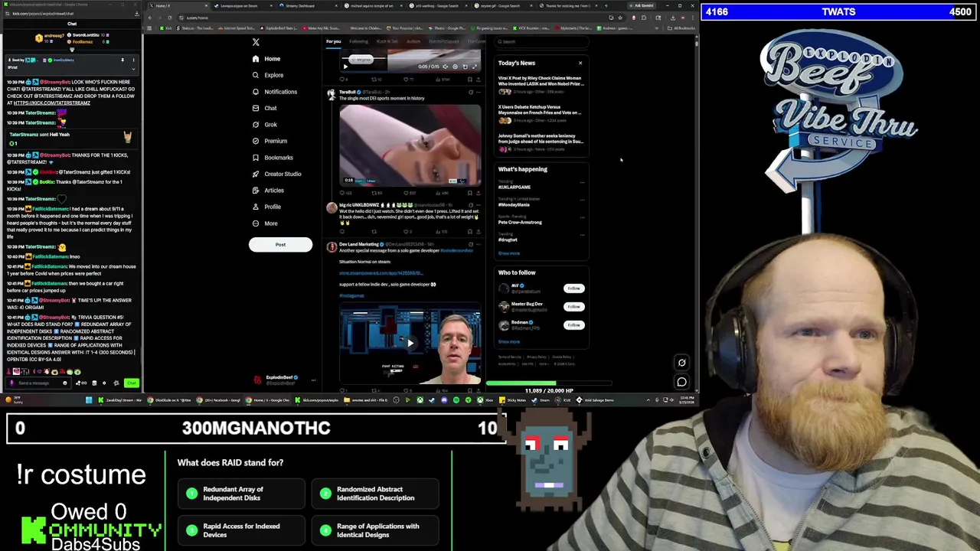Open Grok in X sidebar
Image resolution: width=980 pixels, height=551 pixels.
[265, 125]
